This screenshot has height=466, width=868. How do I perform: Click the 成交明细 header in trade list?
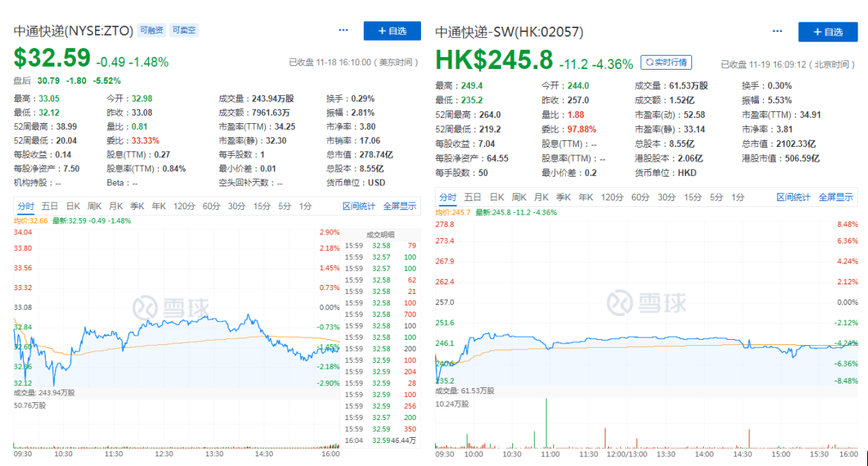380,234
